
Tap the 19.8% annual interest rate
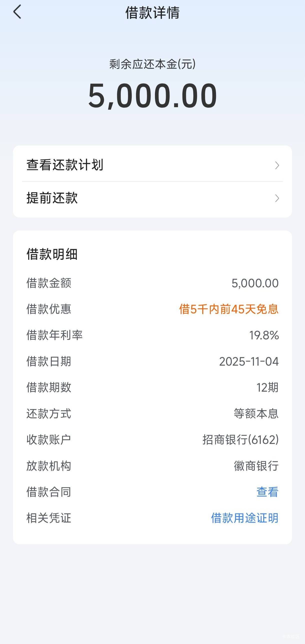[264, 335]
